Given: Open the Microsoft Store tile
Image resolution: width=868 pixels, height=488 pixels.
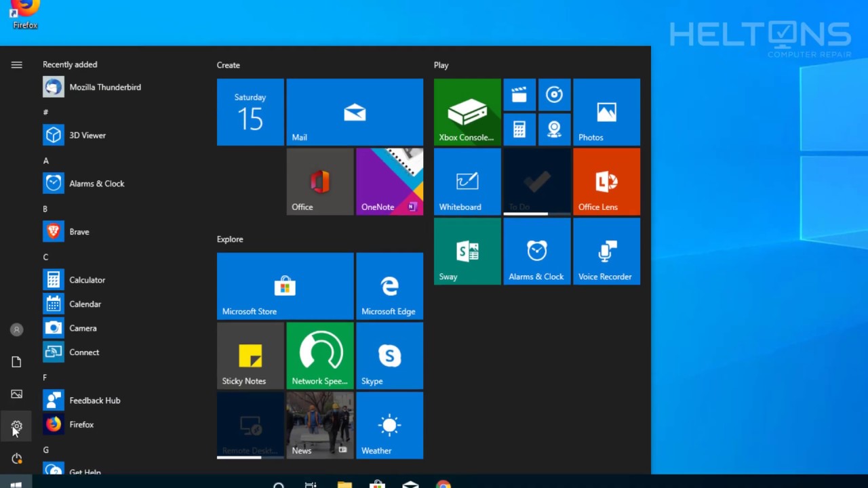Looking at the screenshot, I should pos(285,286).
